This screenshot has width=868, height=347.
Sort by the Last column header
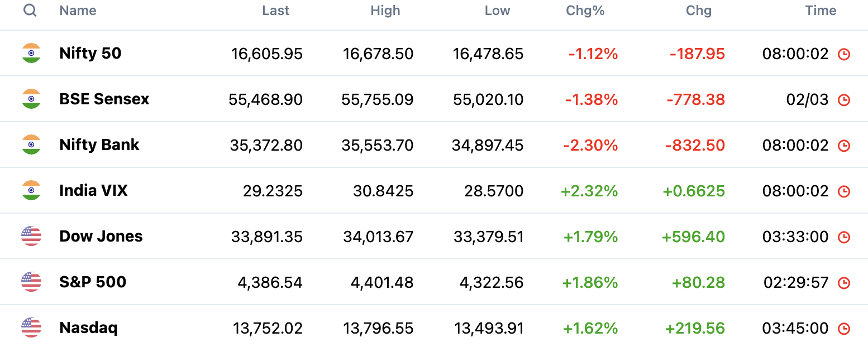click(276, 11)
